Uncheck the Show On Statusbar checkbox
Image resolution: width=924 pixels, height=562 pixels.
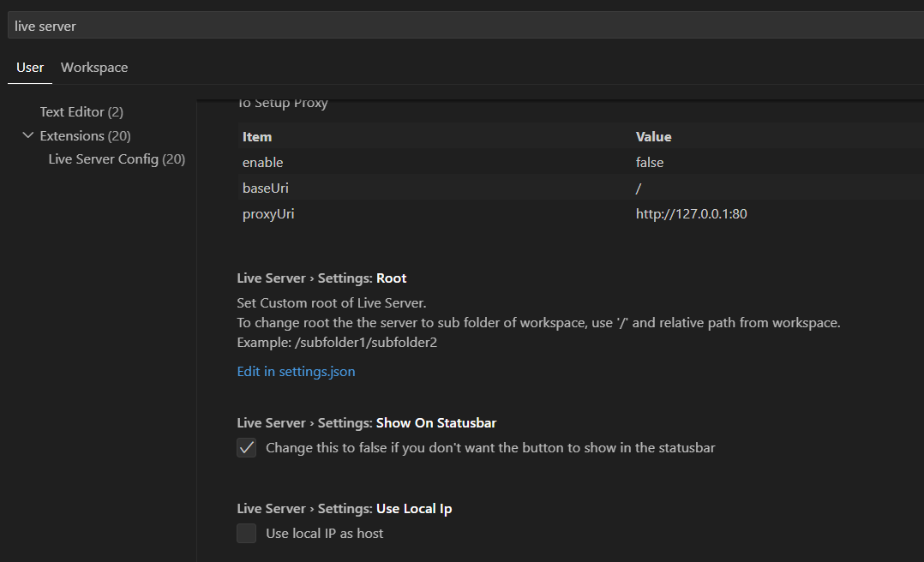[x=246, y=448]
